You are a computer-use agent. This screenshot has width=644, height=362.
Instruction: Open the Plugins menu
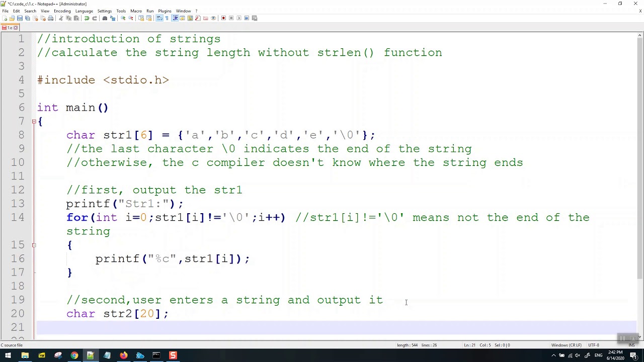tap(165, 11)
